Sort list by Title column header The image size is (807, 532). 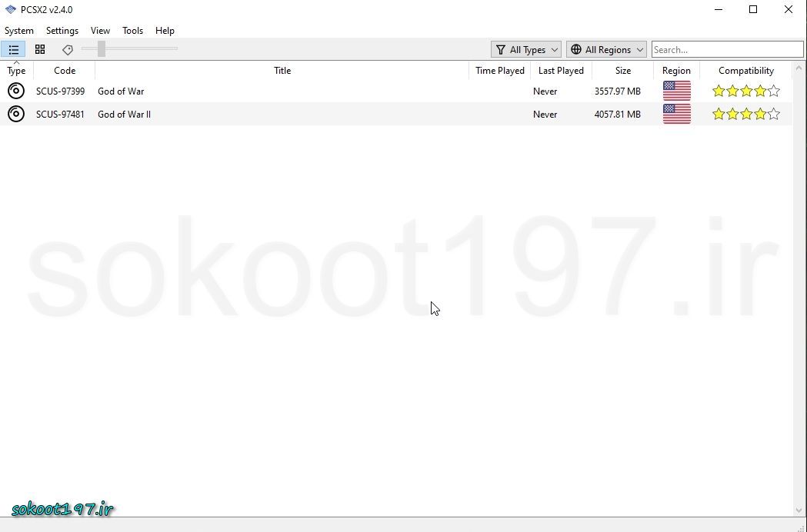pyautogui.click(x=282, y=71)
